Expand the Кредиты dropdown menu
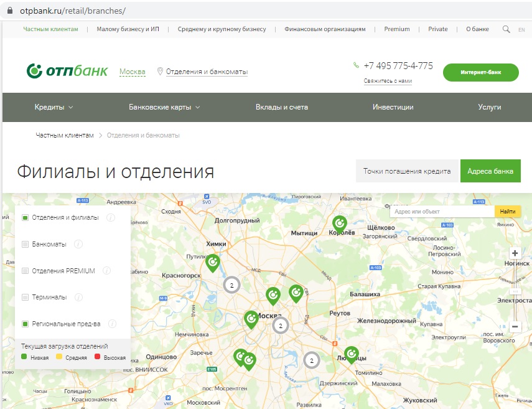This screenshot has width=532, height=409. (x=54, y=107)
